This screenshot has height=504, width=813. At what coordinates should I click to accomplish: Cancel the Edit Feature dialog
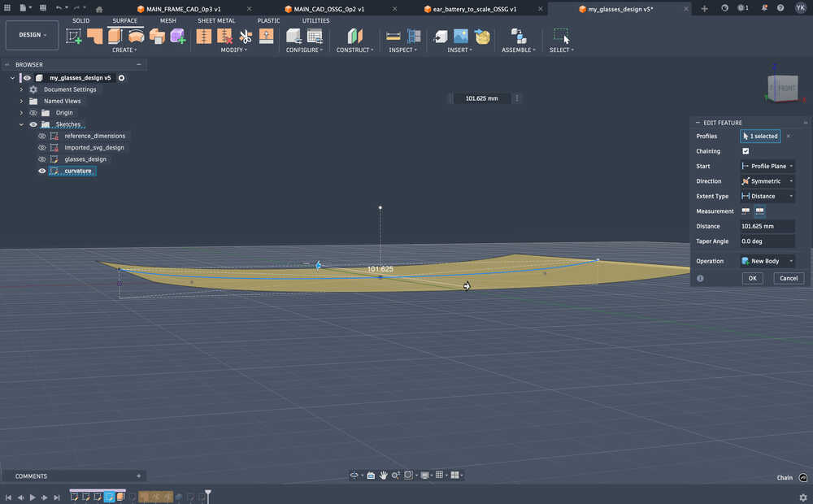point(788,278)
